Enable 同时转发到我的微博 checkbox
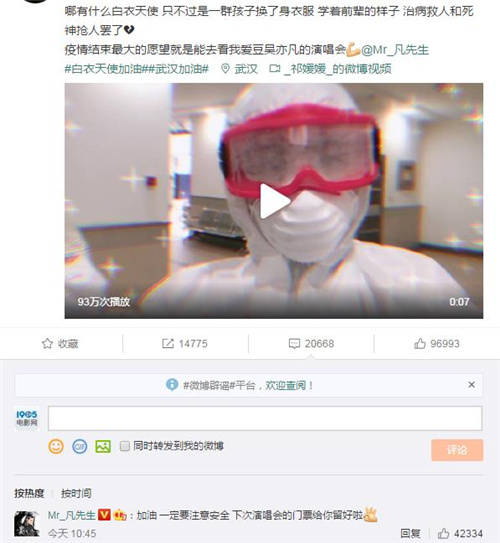 pos(125,446)
